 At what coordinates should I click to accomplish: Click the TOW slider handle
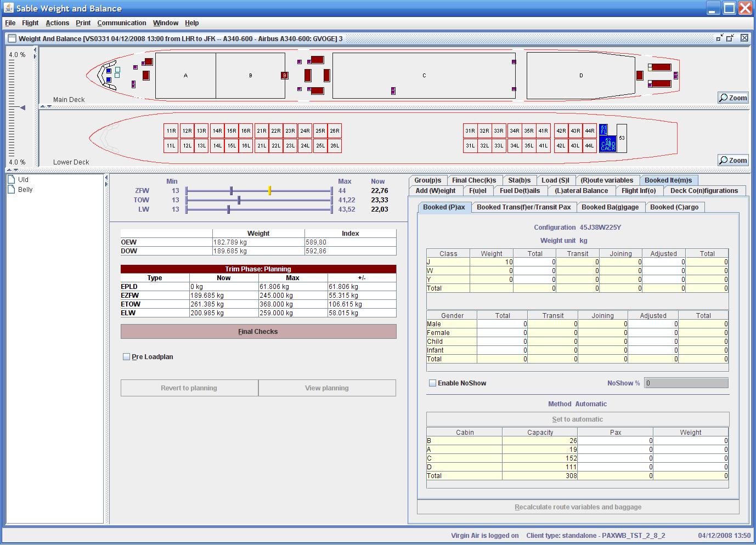239,200
